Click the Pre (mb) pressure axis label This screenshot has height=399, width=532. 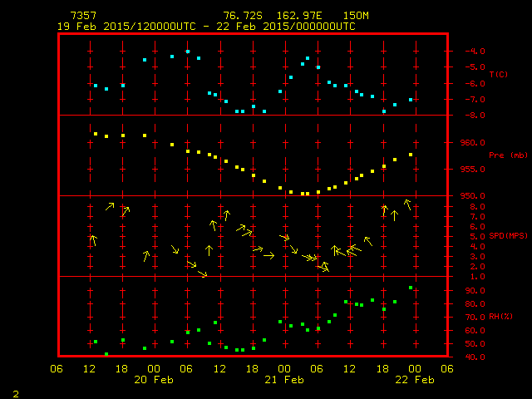pos(508,155)
